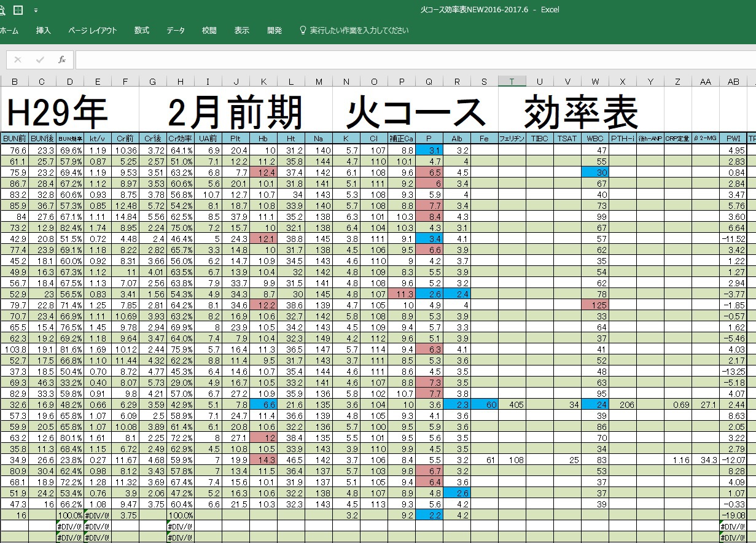The image size is (756, 543).
Task: Click the 実行したい作業を入力してください search box
Action: pos(359,30)
